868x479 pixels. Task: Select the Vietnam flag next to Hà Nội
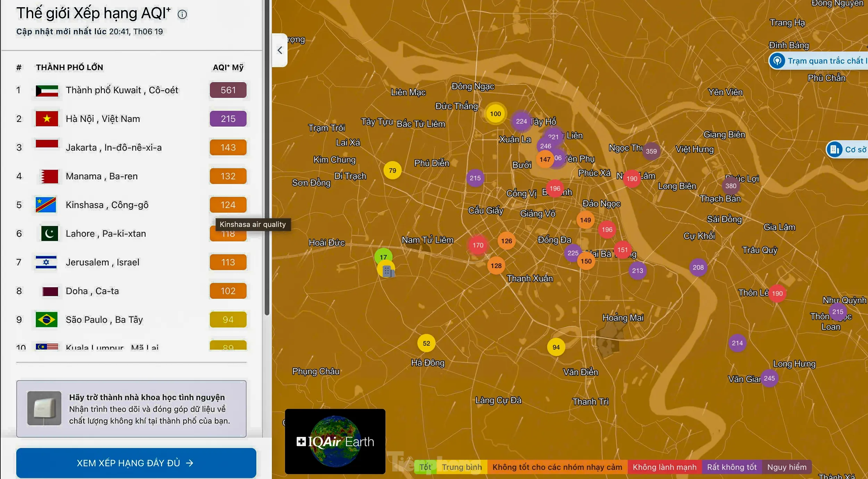point(47,119)
